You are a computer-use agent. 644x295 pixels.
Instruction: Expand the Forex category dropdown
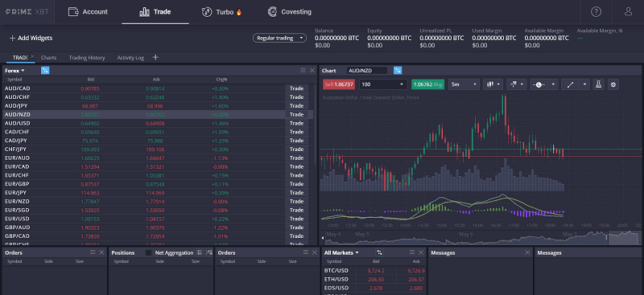coord(14,71)
